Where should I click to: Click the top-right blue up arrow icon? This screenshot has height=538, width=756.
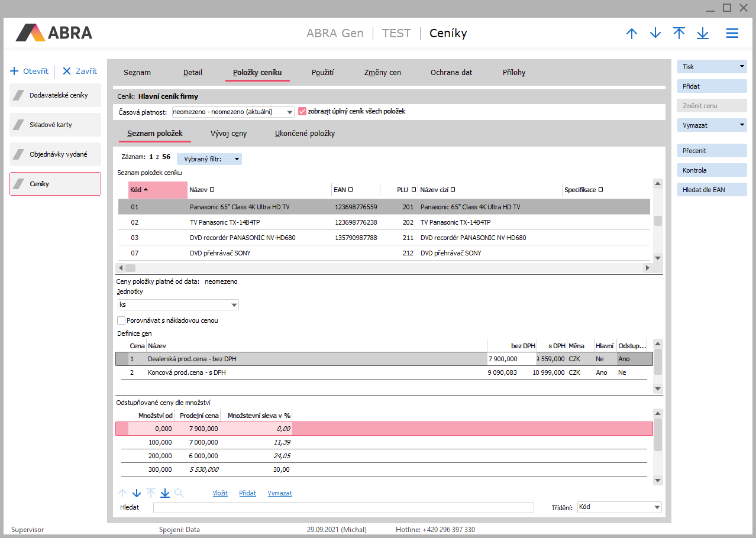[632, 34]
